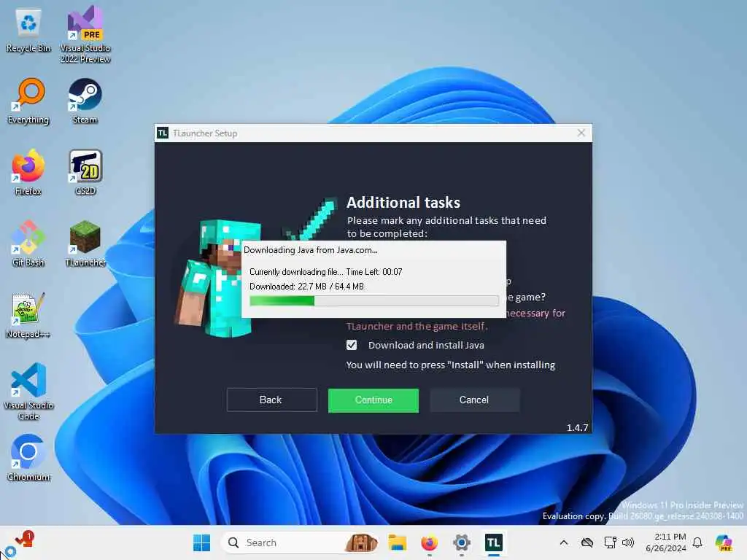
Task: Show hidden system tray icons
Action: point(564,542)
